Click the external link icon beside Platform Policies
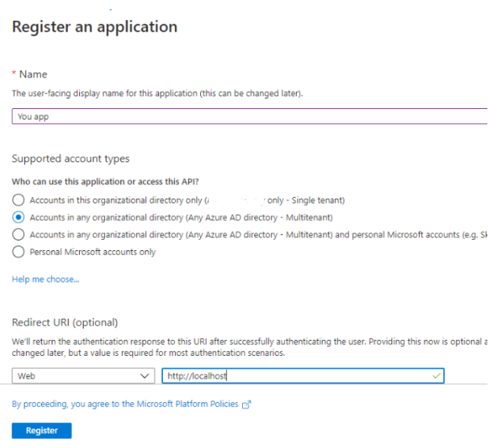The height and width of the screenshot is (448, 489). click(247, 404)
